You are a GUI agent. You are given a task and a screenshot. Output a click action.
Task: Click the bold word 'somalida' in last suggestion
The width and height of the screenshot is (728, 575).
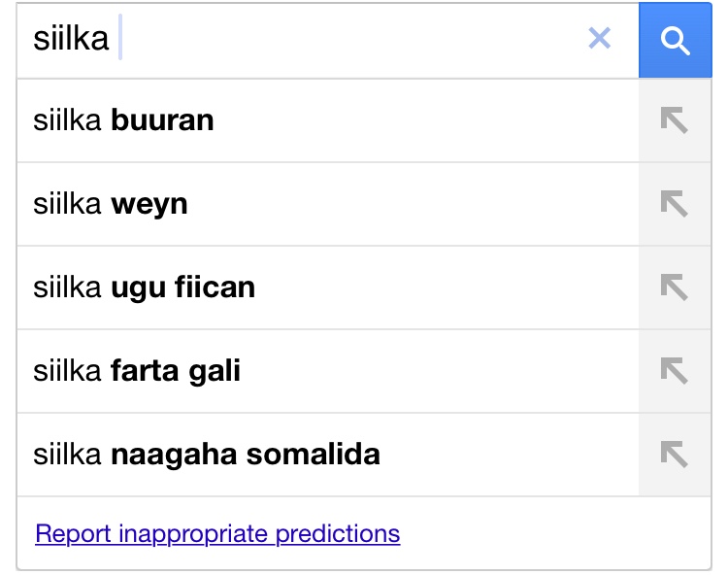[314, 455]
